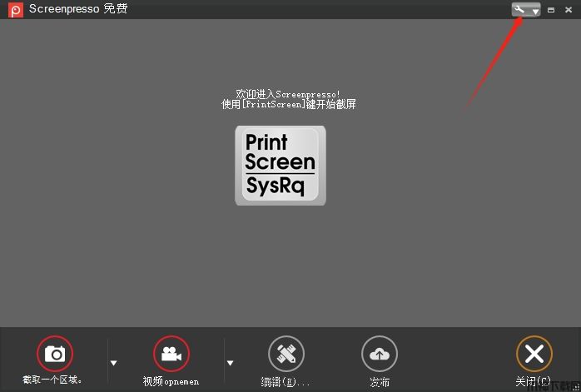The width and height of the screenshot is (581, 392).
Task: Open the video recording options dropdown arrow
Action: click(230, 363)
